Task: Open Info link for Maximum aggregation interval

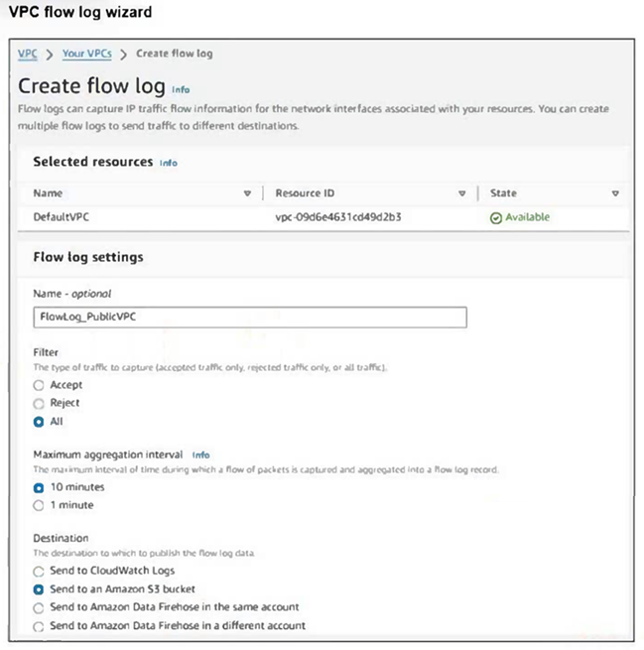Action: 201,455
